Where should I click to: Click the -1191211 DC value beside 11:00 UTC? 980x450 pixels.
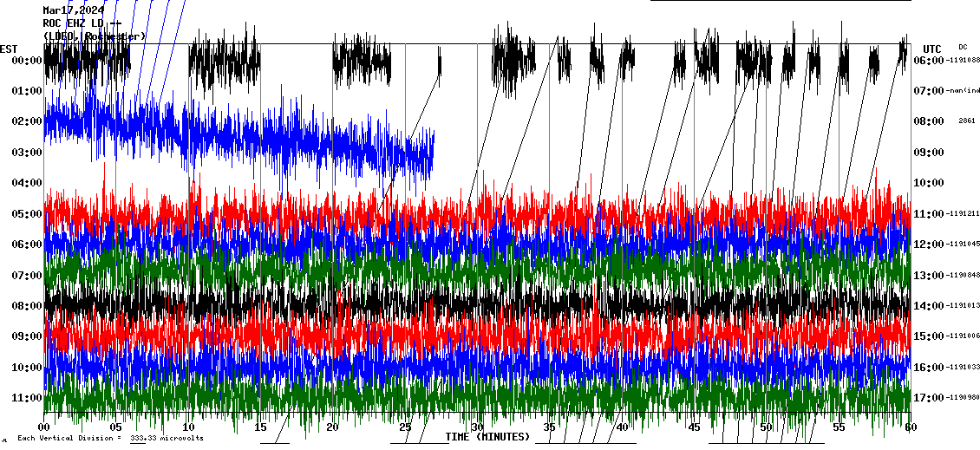pyautogui.click(x=964, y=213)
